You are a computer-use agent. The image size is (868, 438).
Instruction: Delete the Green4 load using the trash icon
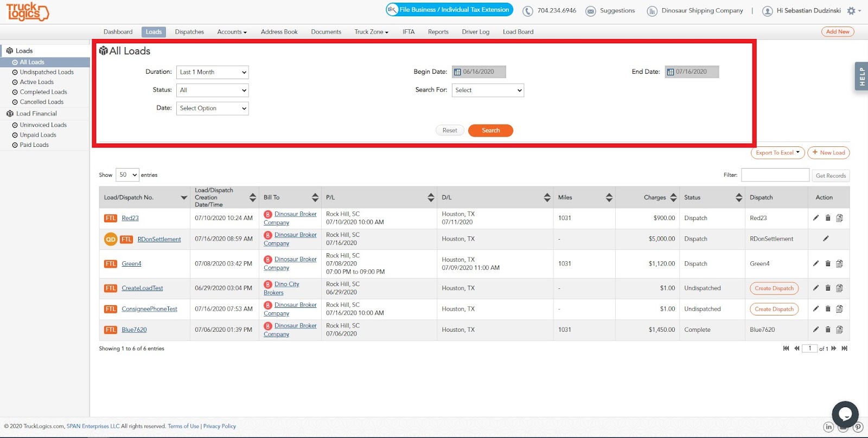(x=828, y=263)
